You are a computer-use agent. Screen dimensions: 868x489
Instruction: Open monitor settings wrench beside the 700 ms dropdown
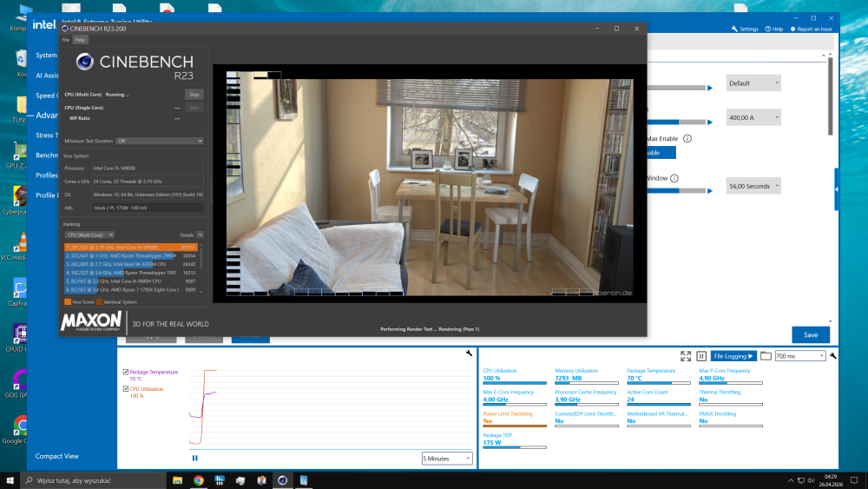click(x=832, y=356)
